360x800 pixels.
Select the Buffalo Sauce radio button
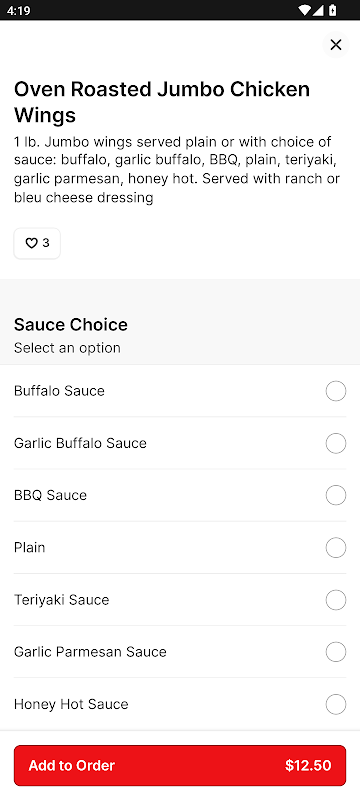[336, 391]
